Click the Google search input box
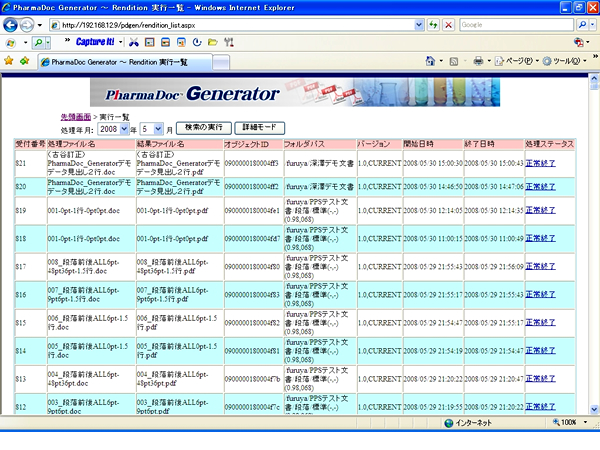Viewport: 600px width, 450px height. pyautogui.click(x=517, y=25)
